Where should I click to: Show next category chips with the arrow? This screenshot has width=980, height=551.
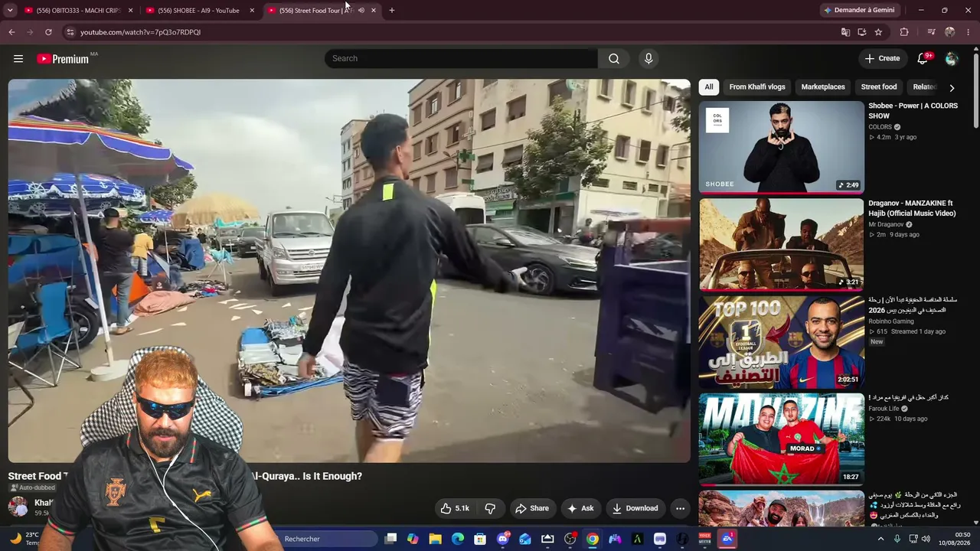tap(952, 87)
